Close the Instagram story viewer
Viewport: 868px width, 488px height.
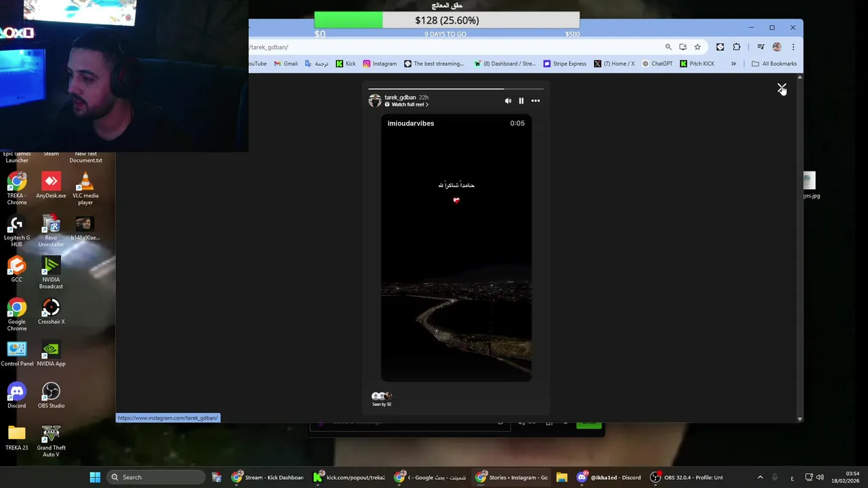tap(781, 88)
